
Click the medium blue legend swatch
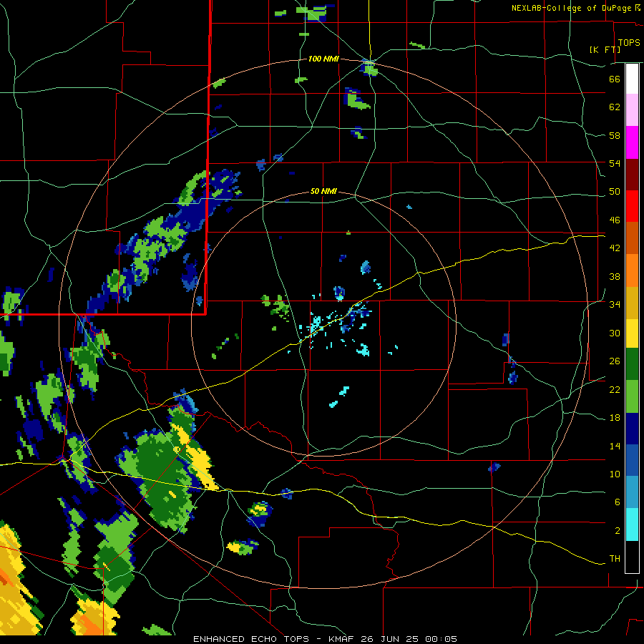click(x=632, y=460)
